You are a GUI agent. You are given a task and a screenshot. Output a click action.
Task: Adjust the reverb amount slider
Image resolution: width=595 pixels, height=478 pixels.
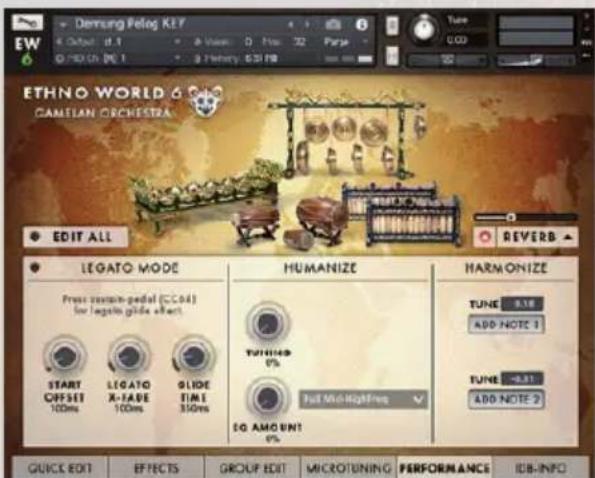(x=526, y=217)
